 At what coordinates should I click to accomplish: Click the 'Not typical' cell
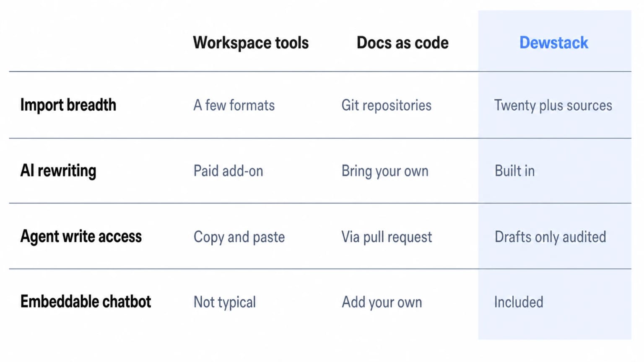pos(224,302)
